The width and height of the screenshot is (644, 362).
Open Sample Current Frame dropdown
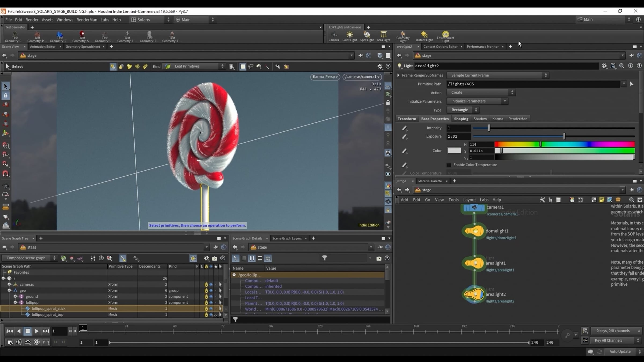point(498,75)
